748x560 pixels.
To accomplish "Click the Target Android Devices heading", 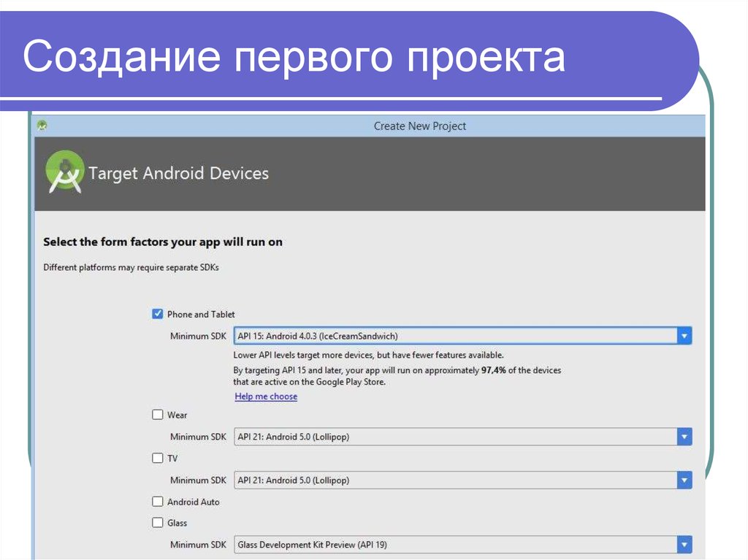I will point(178,173).
